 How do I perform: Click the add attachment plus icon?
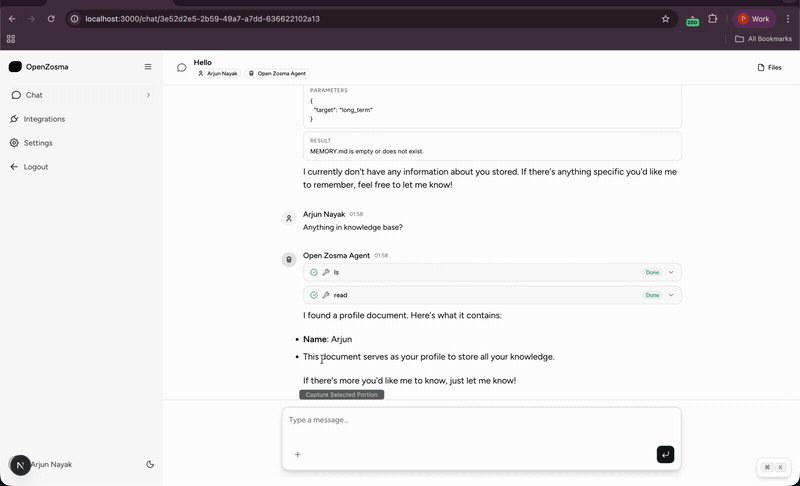pyautogui.click(x=297, y=454)
